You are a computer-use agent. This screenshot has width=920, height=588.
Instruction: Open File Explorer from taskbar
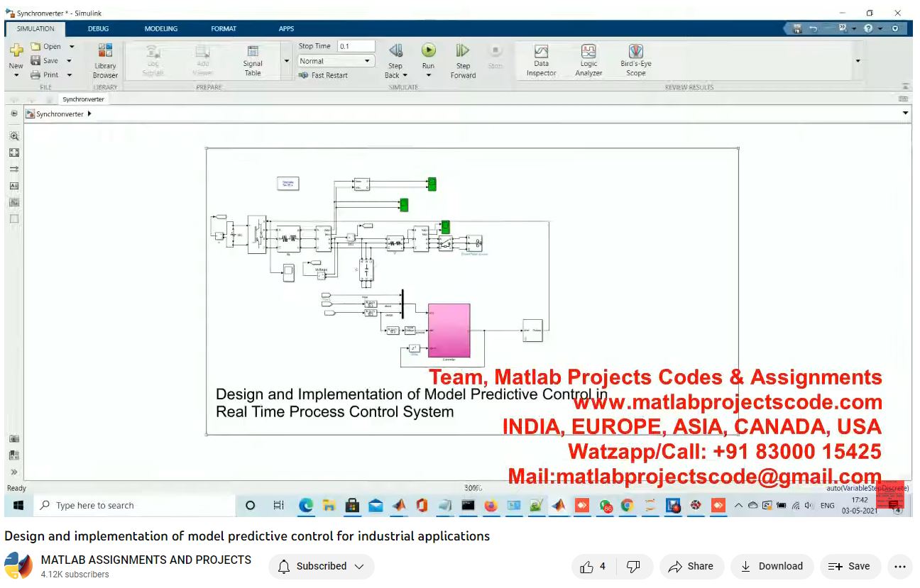pos(329,506)
